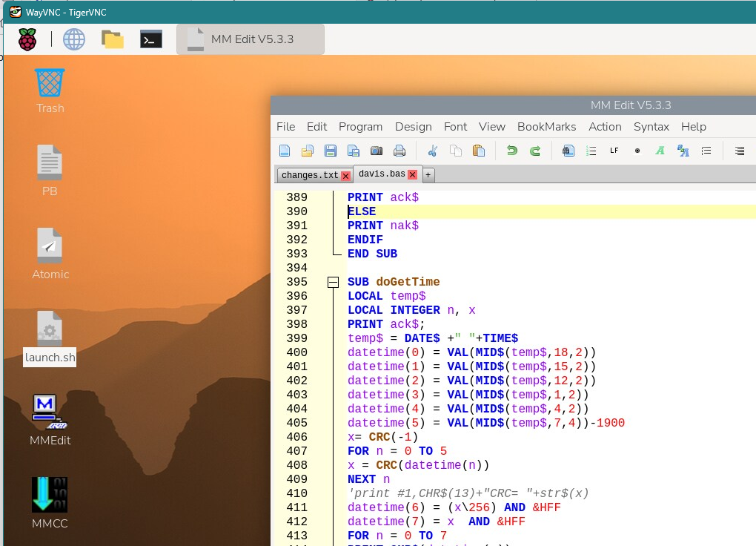
Task: Close the davis.bas tab
Action: [413, 175]
